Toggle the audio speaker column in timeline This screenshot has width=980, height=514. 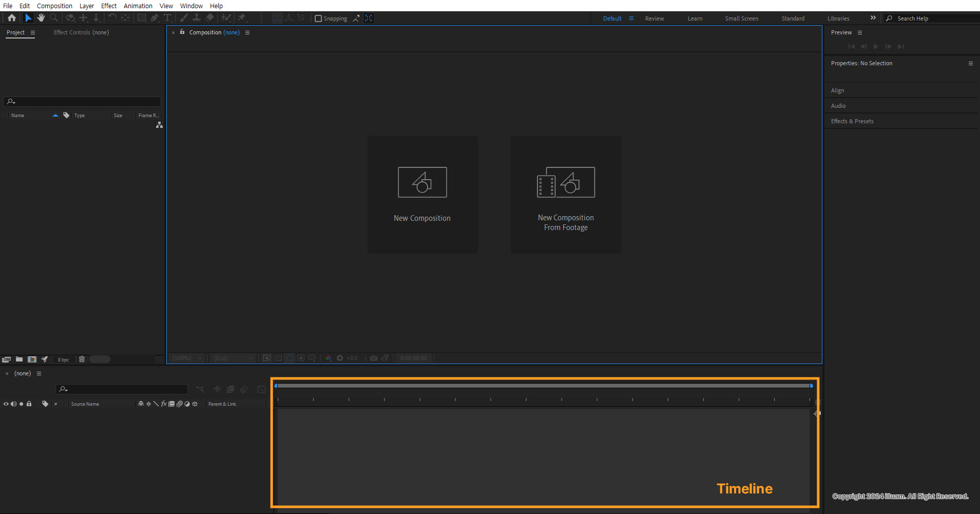(x=14, y=404)
